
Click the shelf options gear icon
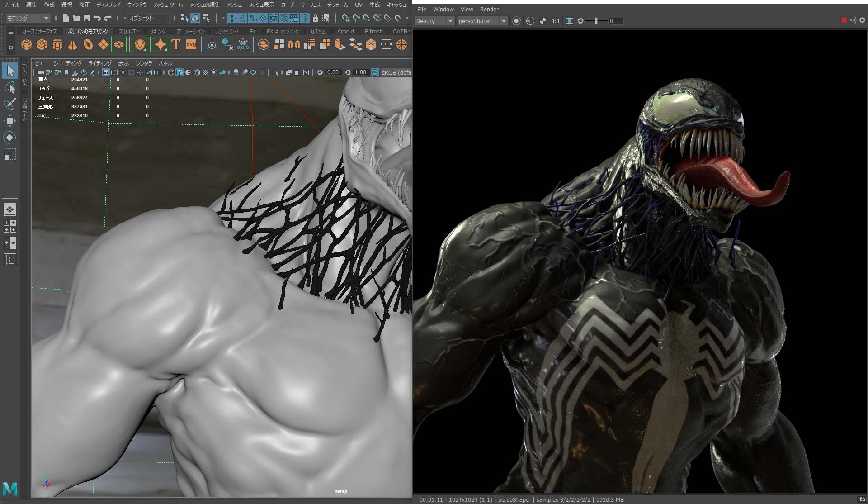coord(11,48)
